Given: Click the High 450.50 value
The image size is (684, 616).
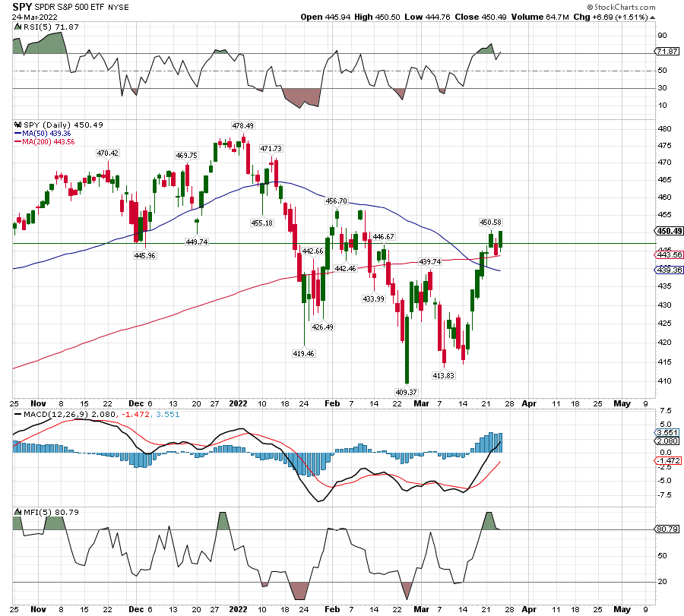Looking at the screenshot, I should click(x=377, y=17).
